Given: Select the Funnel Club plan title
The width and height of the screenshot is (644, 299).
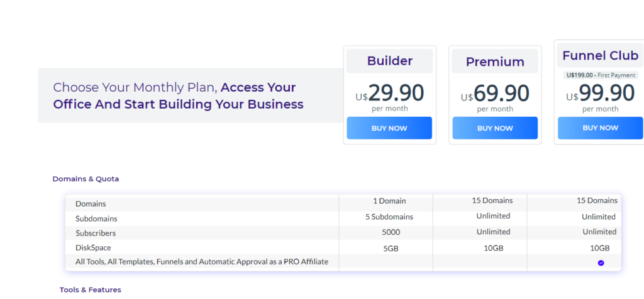Looking at the screenshot, I should 600,56.
